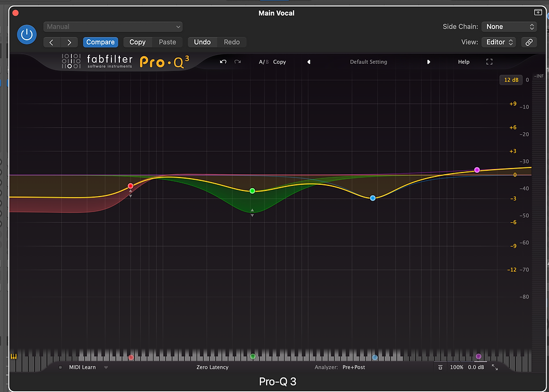The height and width of the screenshot is (392, 549).
Task: Click the link chain icon button
Action: pos(529,42)
